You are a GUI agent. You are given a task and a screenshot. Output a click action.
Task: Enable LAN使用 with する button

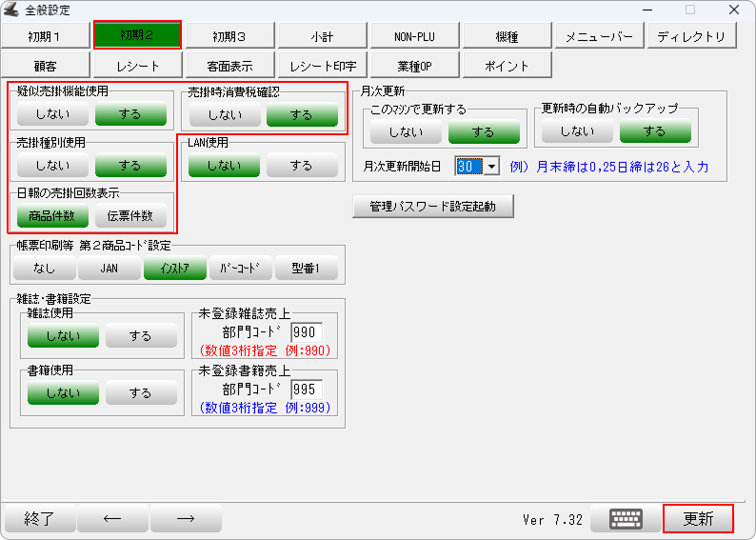(302, 165)
